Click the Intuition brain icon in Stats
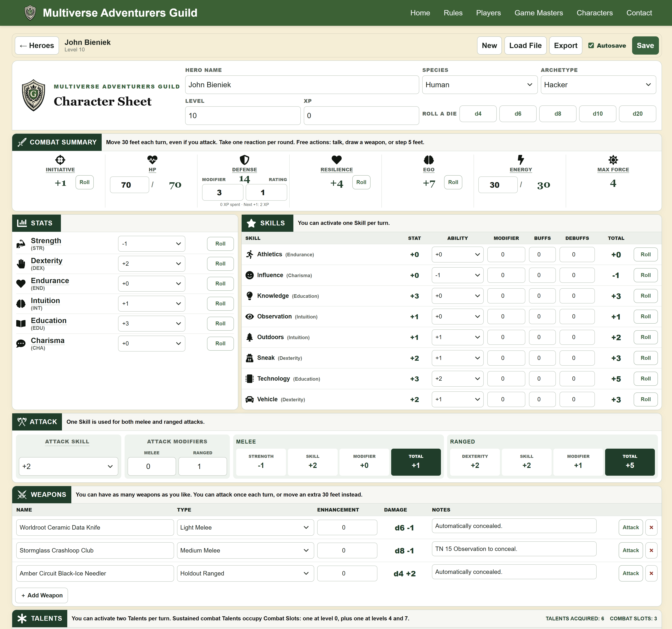Screen dimensions: 672x629 21,303
